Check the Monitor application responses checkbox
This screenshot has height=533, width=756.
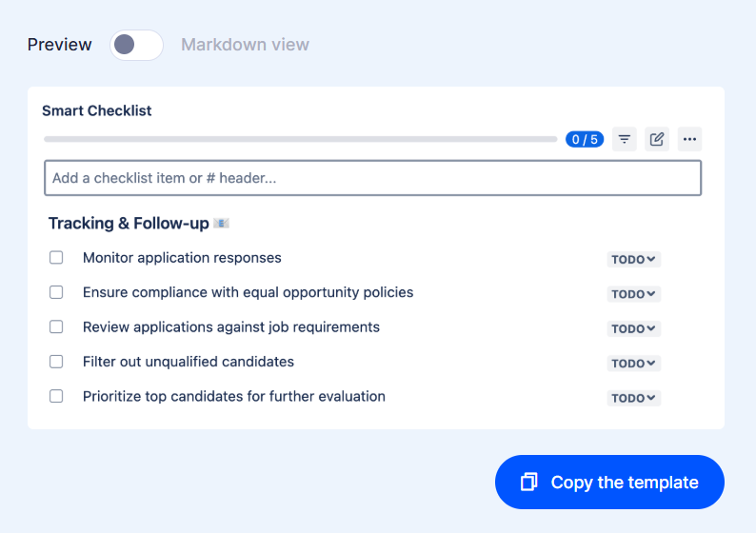point(56,258)
